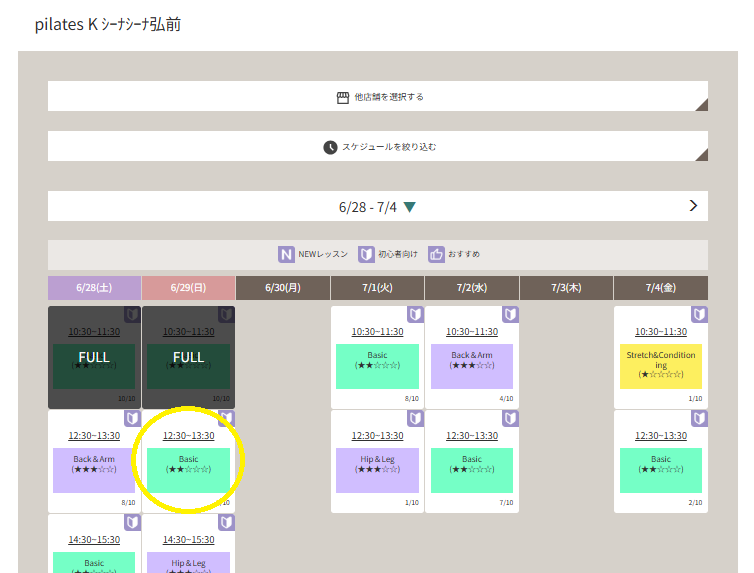The width and height of the screenshot is (754, 573).
Task: Go to next week with right chevron
Action: click(693, 206)
